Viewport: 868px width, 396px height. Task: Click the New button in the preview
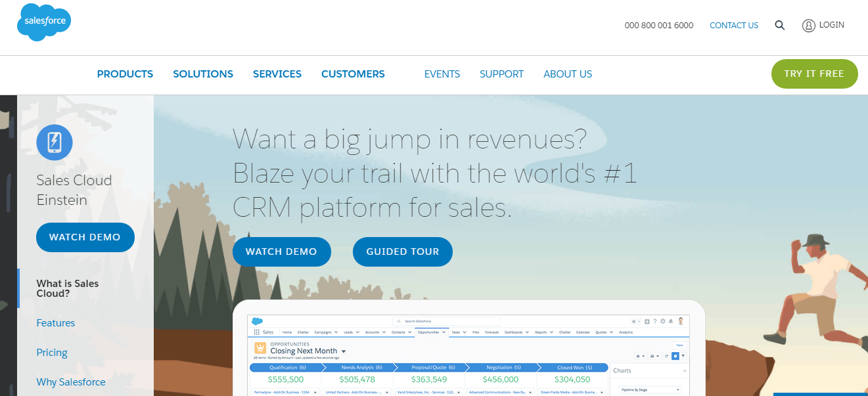click(679, 345)
